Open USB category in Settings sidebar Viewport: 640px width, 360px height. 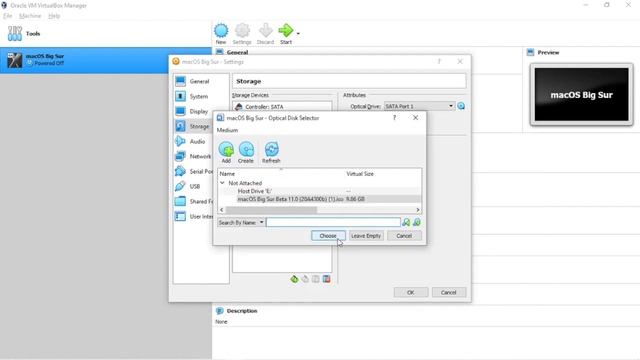point(193,187)
